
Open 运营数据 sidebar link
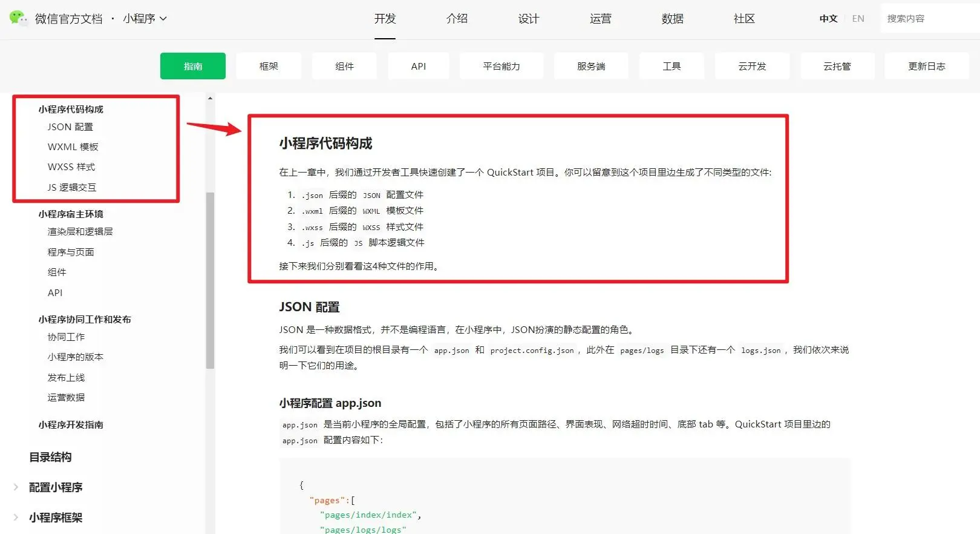click(x=66, y=397)
